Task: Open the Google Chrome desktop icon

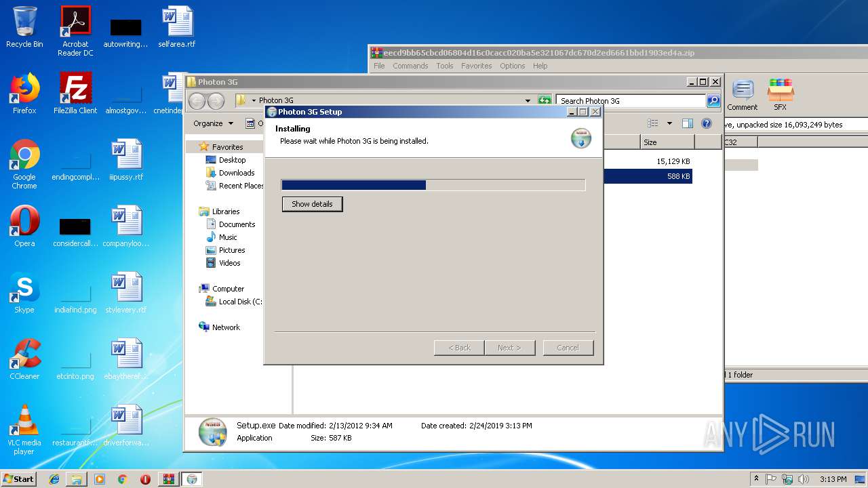Action: click(24, 164)
